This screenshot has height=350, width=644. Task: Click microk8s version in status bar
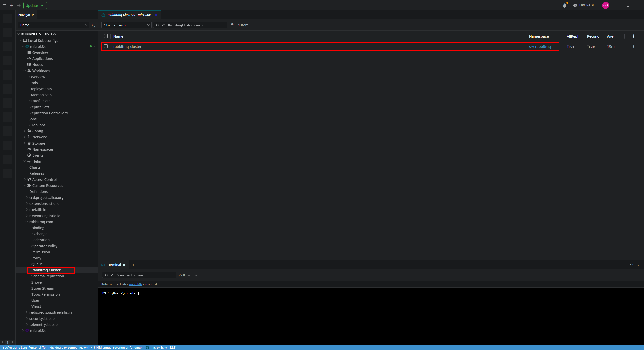pyautogui.click(x=161, y=347)
